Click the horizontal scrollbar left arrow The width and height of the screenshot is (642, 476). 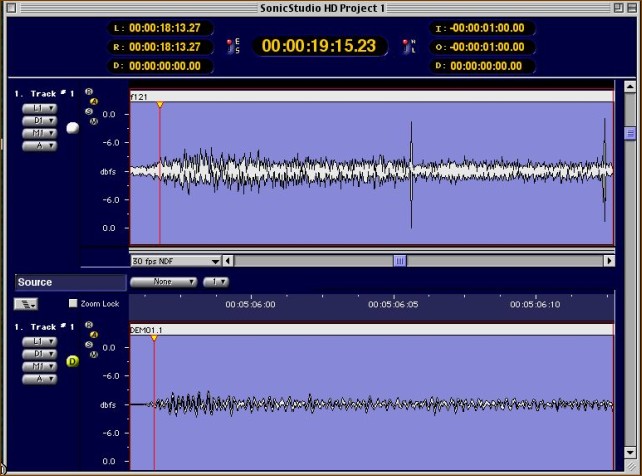[x=228, y=261]
